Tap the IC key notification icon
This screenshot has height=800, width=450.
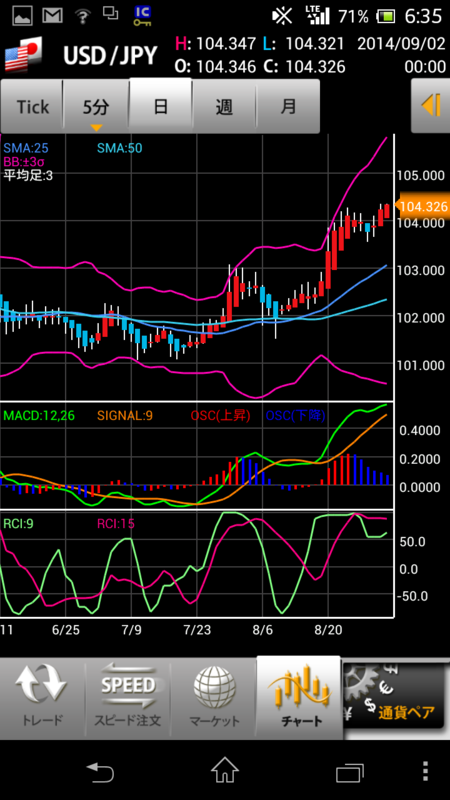[140, 16]
